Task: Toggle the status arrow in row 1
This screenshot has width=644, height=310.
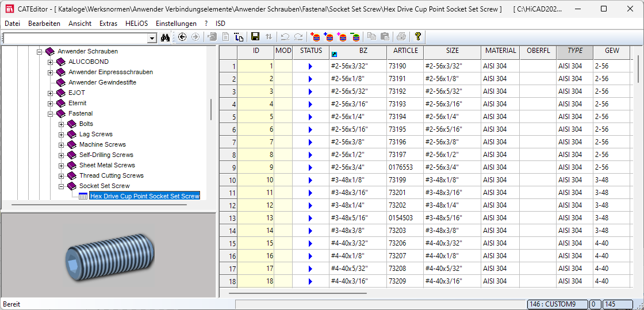Action: (310, 66)
